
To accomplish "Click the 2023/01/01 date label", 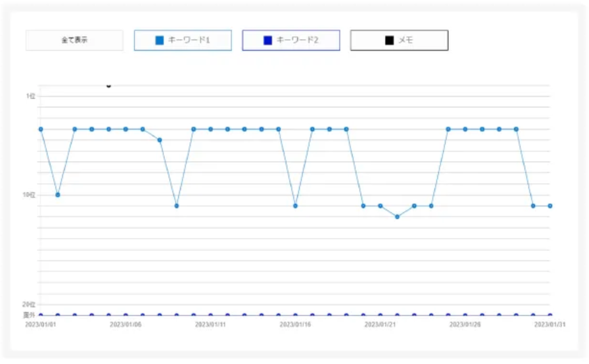I will [x=40, y=324].
